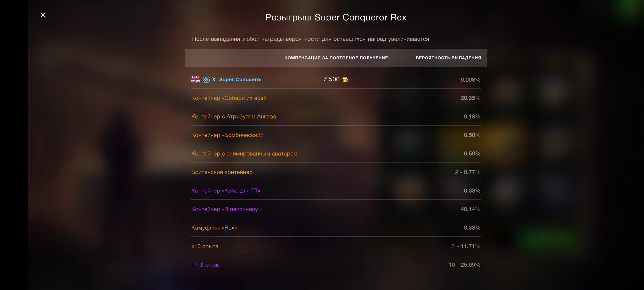Close the Super Conqueror Rex raffle window

(43, 15)
